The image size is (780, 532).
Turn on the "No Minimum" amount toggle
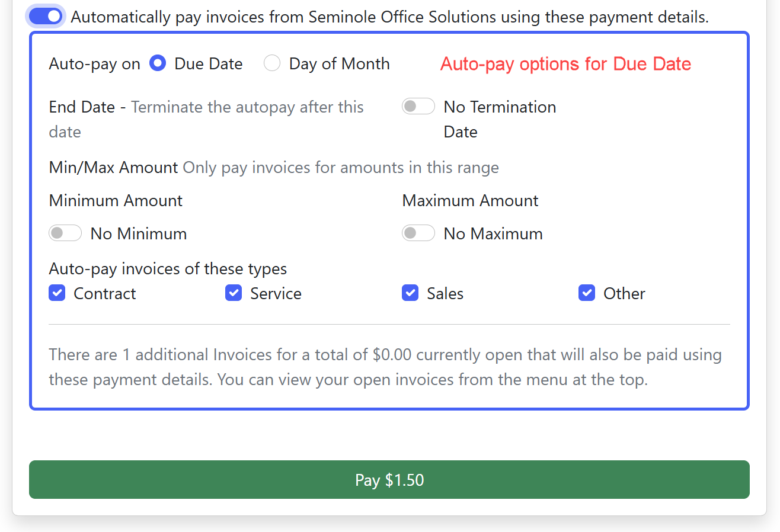click(x=65, y=233)
